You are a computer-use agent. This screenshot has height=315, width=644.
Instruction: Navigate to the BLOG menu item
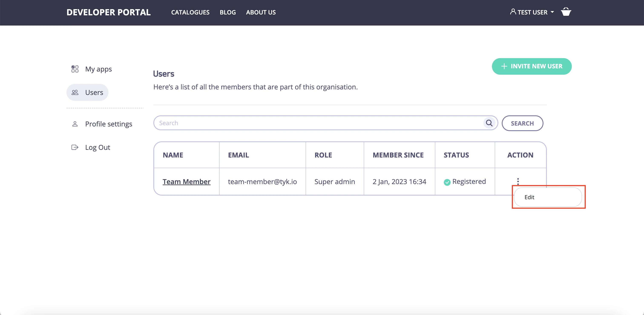[x=228, y=12]
